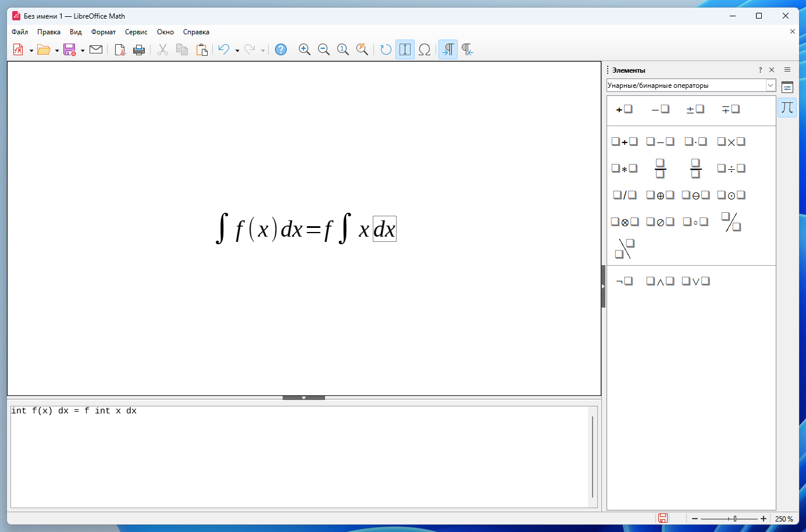Click the Export as PDF icon
The width and height of the screenshot is (806, 532).
pos(120,50)
